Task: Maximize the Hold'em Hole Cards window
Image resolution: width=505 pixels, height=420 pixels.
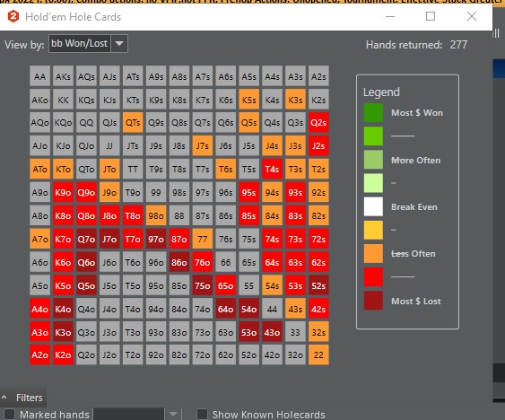Action: (x=431, y=16)
